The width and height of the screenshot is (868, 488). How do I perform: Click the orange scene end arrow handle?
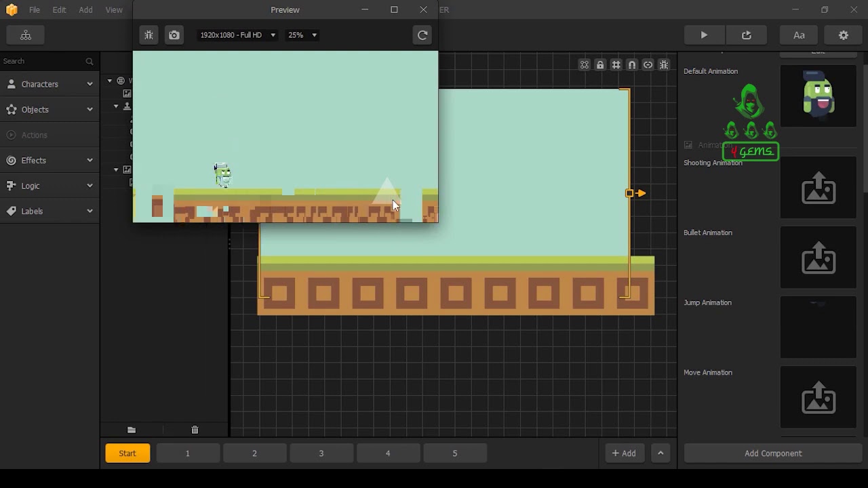[x=642, y=193]
